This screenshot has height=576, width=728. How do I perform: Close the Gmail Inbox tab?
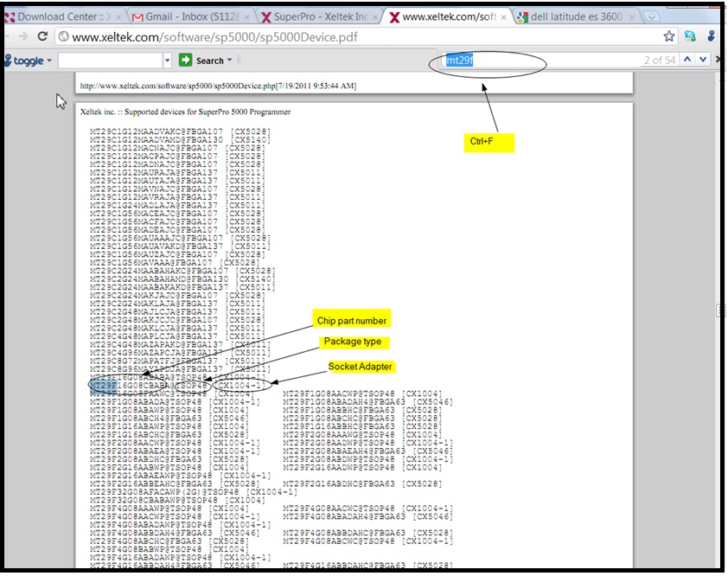click(x=248, y=16)
